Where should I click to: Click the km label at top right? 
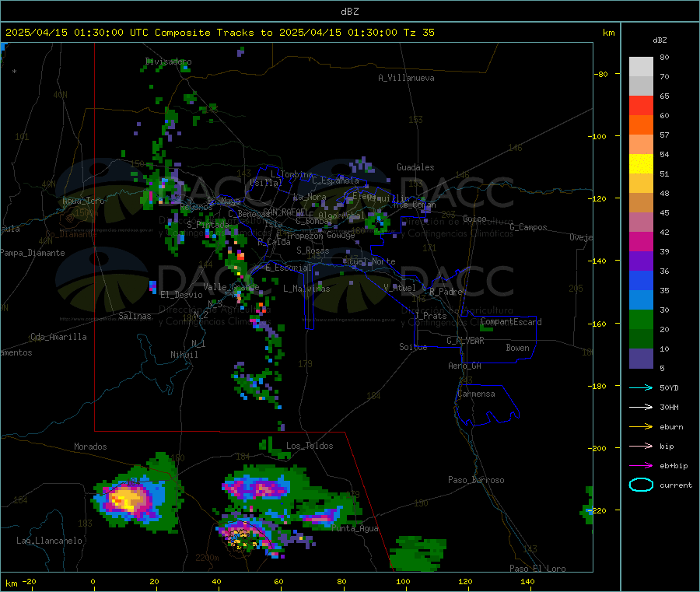tap(608, 33)
